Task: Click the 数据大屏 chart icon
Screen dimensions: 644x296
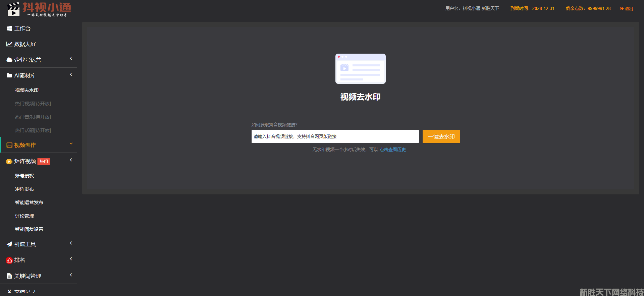Action: (9, 44)
